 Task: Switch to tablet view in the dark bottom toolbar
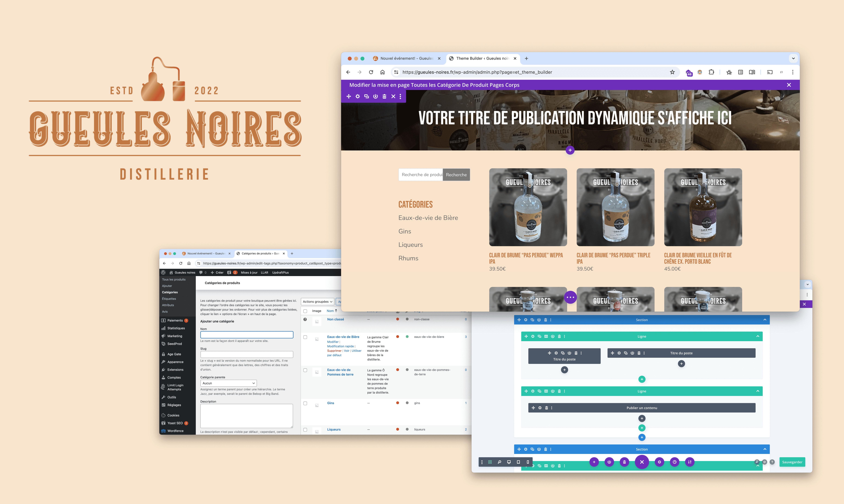pyautogui.click(x=518, y=462)
